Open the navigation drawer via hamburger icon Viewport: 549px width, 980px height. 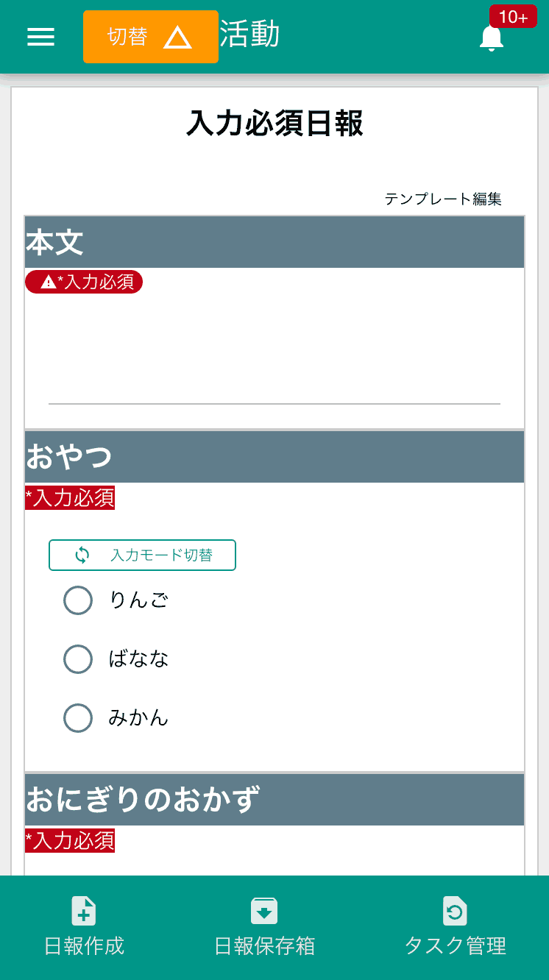tap(40, 37)
